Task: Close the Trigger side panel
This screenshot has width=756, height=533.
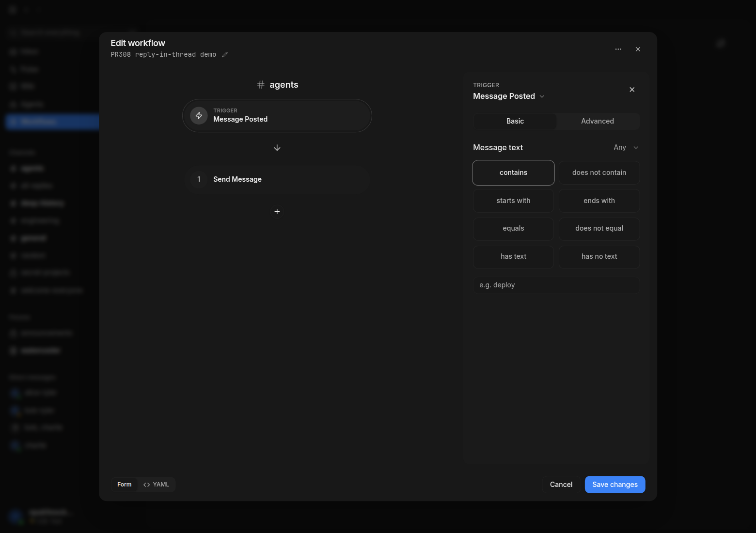Action: pyautogui.click(x=632, y=90)
